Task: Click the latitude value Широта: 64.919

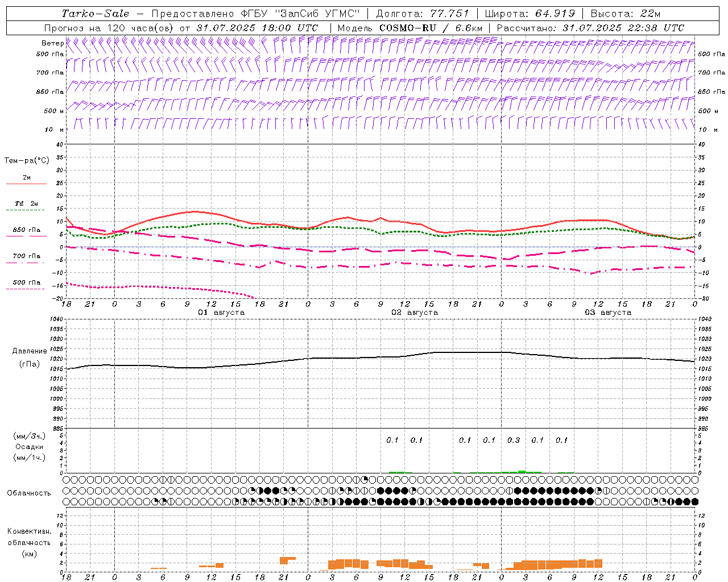Action: click(x=530, y=14)
